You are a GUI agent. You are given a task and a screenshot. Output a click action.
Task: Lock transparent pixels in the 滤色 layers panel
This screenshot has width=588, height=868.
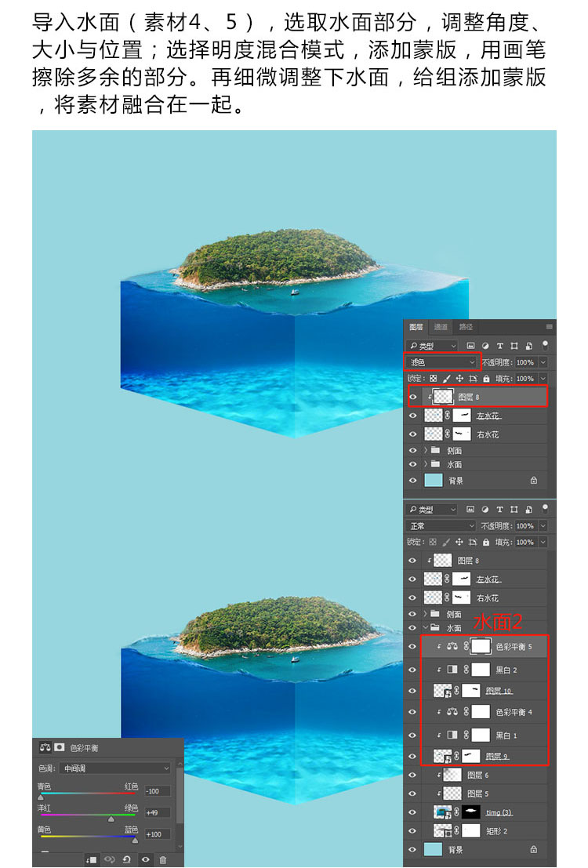[433, 379]
